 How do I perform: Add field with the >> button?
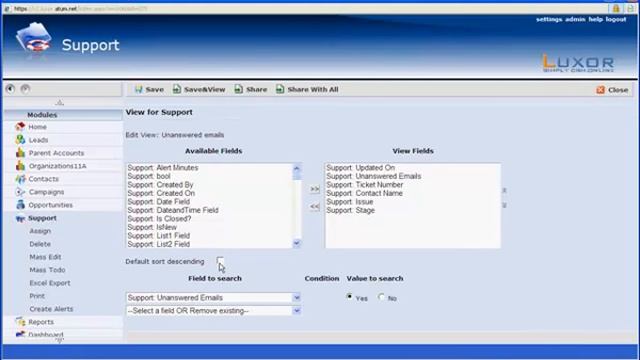314,189
